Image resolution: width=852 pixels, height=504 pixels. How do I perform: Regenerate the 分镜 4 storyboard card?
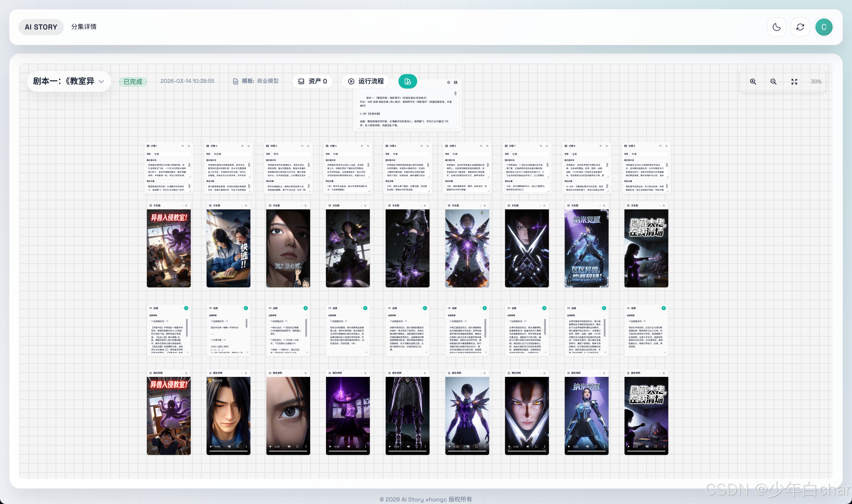point(368,146)
